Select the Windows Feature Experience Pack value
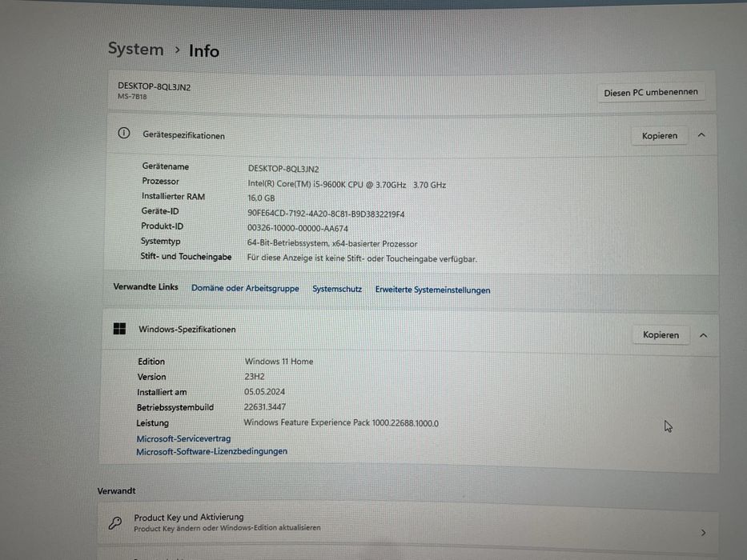Screen dimensions: 747x560 341,422
